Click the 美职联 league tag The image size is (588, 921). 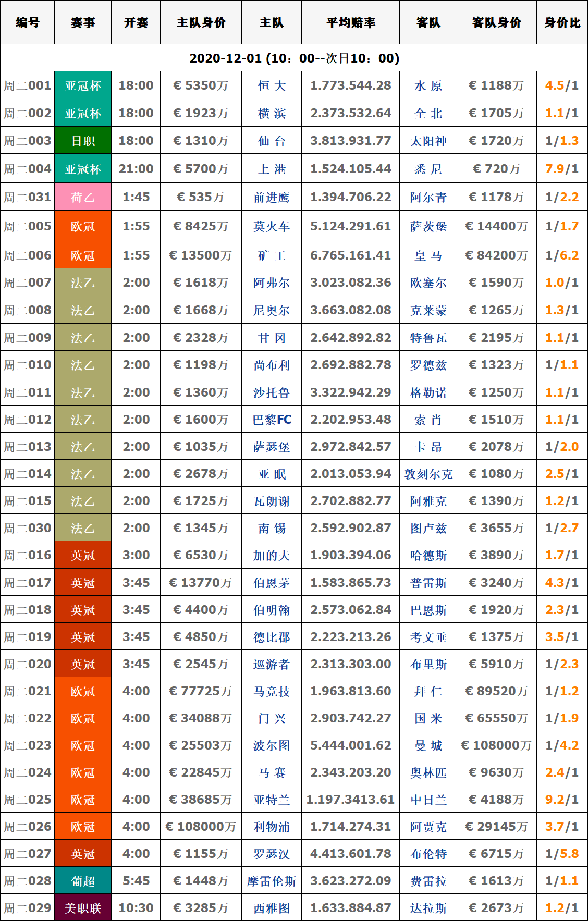tap(83, 908)
